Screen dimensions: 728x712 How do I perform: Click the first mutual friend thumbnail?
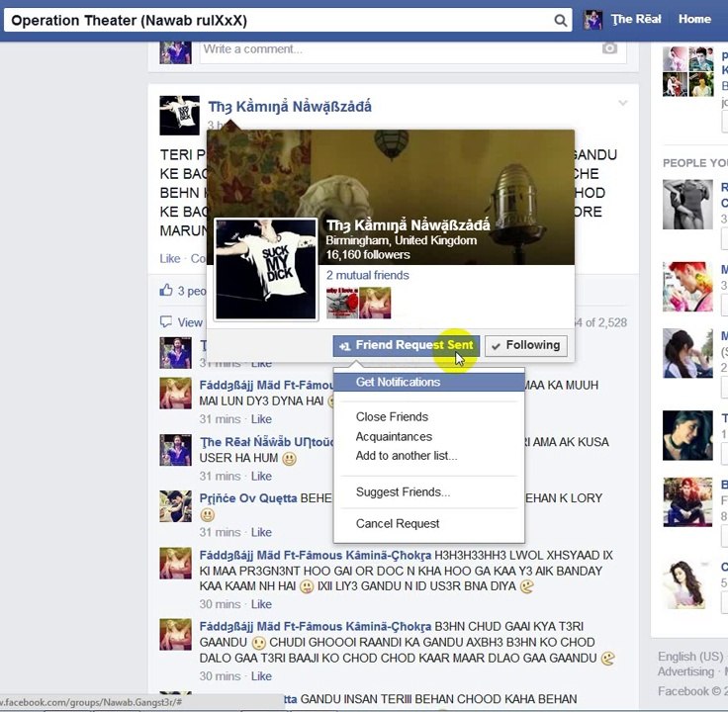342,303
